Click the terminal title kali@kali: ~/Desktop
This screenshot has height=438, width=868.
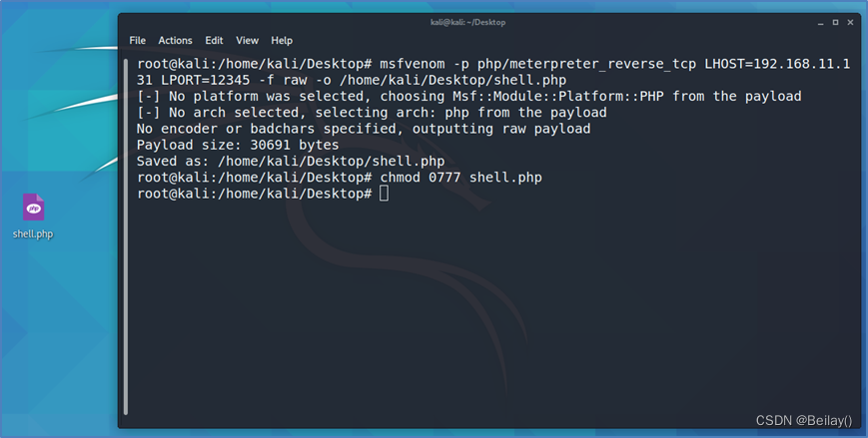click(x=467, y=23)
